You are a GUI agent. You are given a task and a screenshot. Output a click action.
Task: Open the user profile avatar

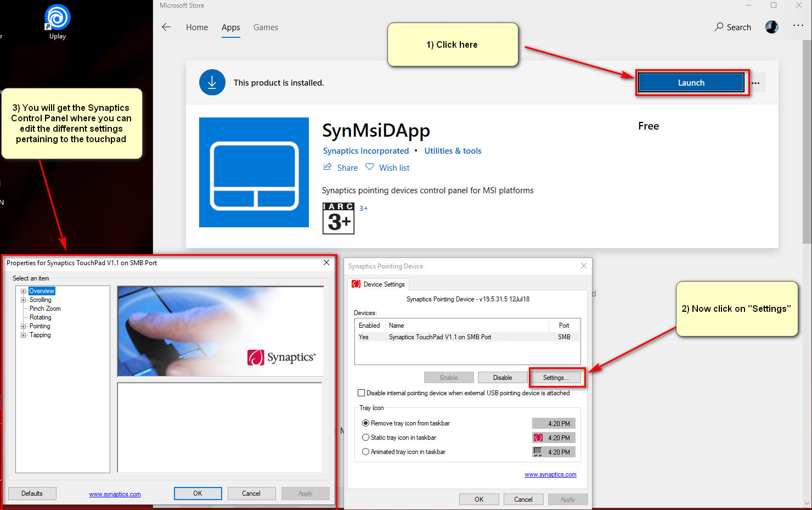(772, 27)
